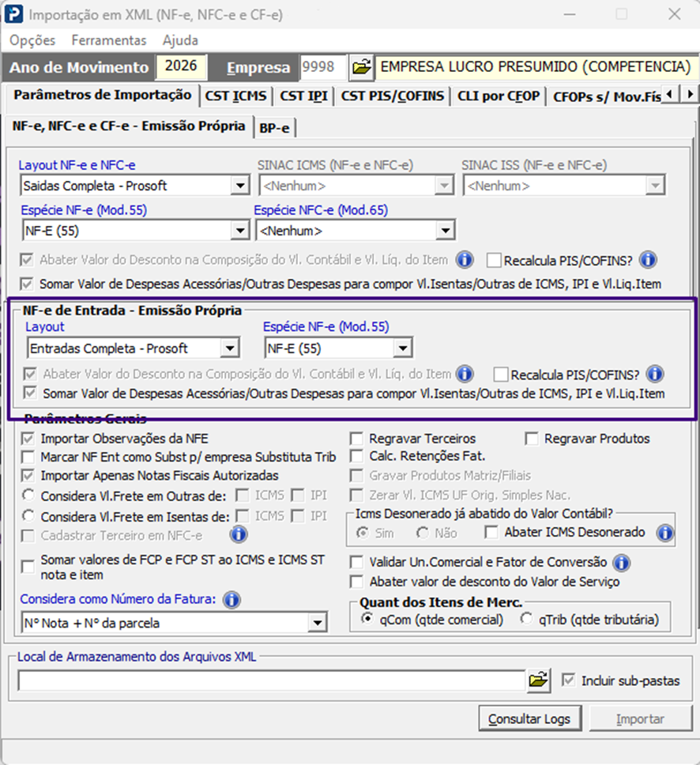The height and width of the screenshot is (765, 700).
Task: Open Layout NF-e e NFC-e dropdown
Action: coord(239,186)
